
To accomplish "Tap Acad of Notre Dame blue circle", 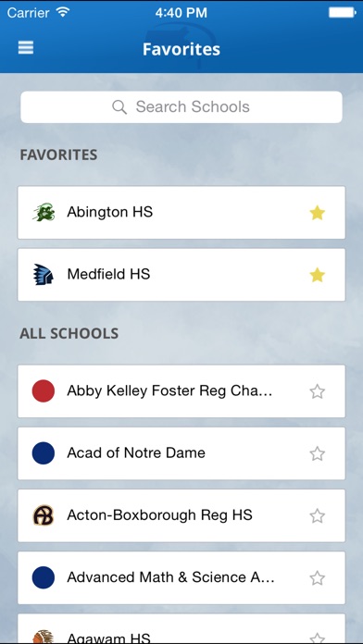I will pos(44,453).
